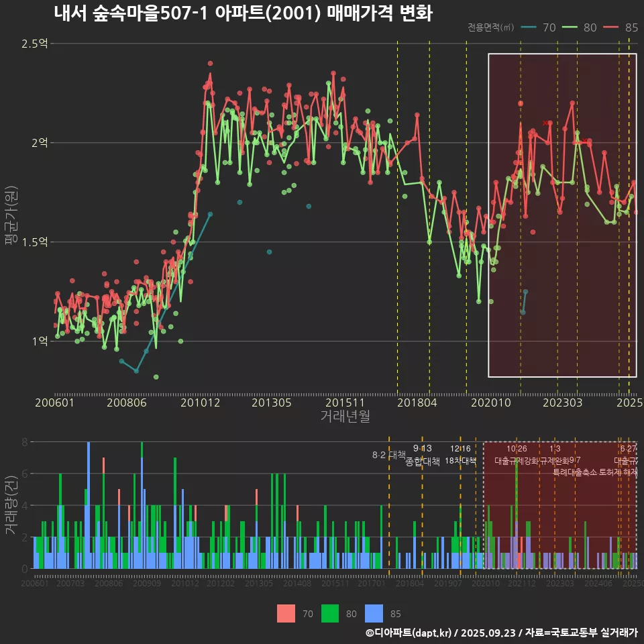The height and width of the screenshot is (644, 644).
Task: Click the 자료=국토교통부 실거래가 source text
Action: 581,633
